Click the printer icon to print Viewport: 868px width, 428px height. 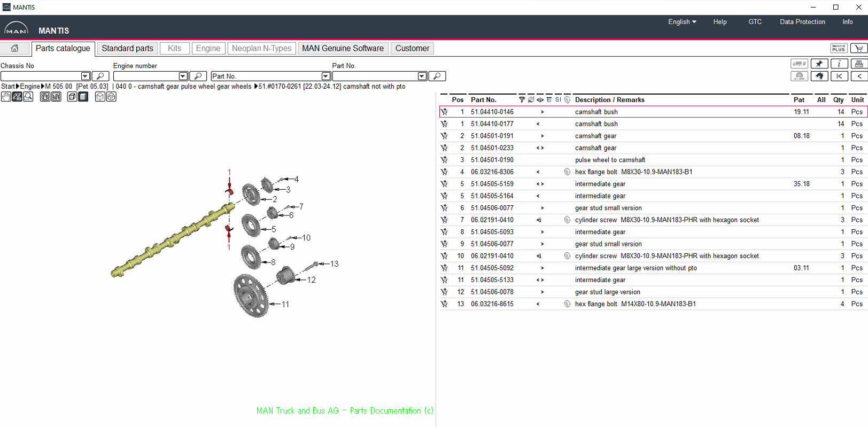[858, 64]
